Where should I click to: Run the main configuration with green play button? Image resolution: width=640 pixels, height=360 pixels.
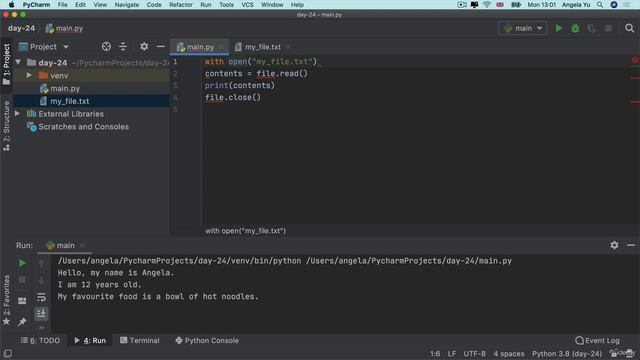click(558, 28)
